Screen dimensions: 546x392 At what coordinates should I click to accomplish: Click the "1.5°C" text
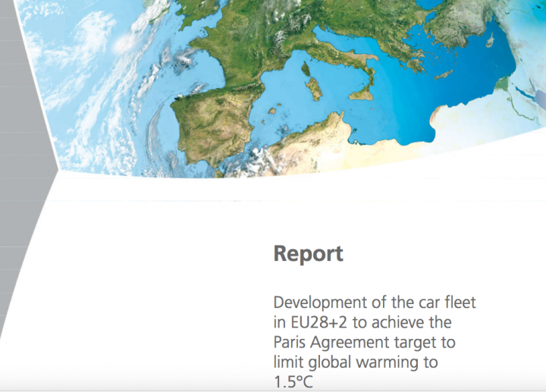click(x=293, y=382)
